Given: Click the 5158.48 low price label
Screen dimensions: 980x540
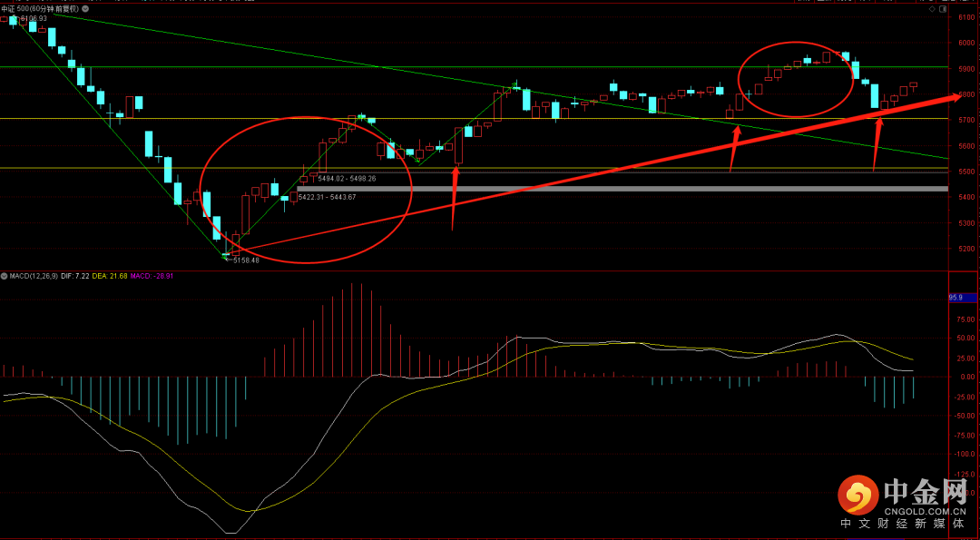Looking at the screenshot, I should click(x=246, y=260).
